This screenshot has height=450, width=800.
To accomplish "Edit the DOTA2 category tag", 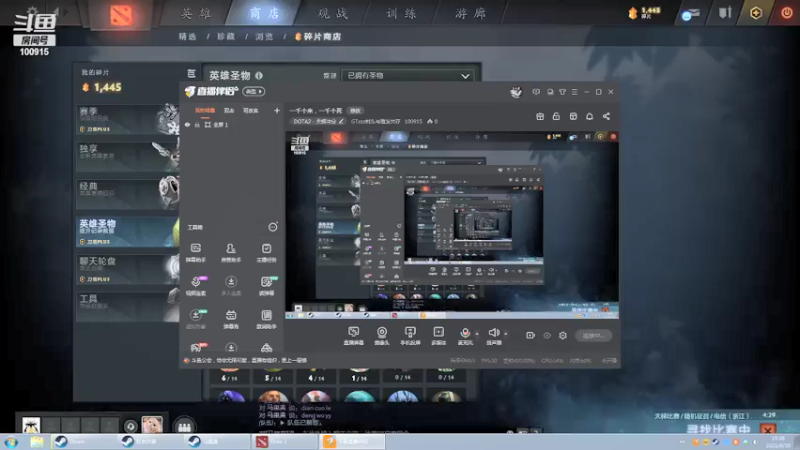I will point(318,121).
